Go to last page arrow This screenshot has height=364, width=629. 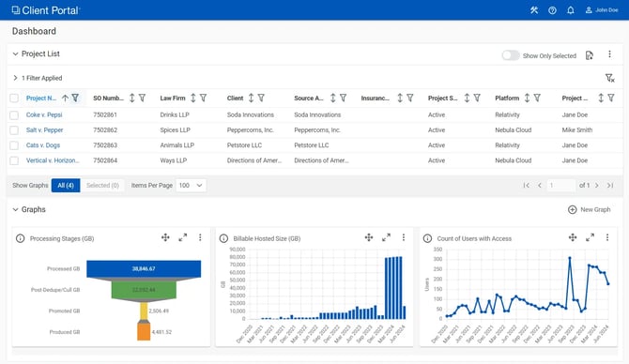pos(610,185)
